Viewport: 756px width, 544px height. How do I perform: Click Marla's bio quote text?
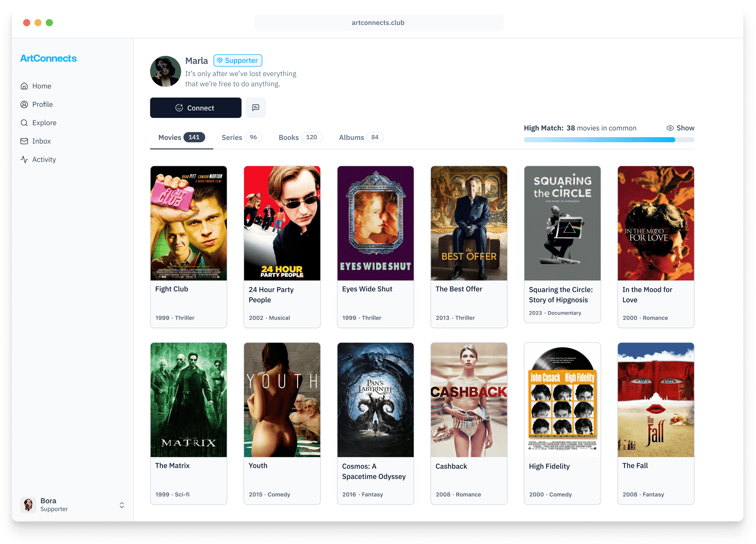pyautogui.click(x=241, y=79)
